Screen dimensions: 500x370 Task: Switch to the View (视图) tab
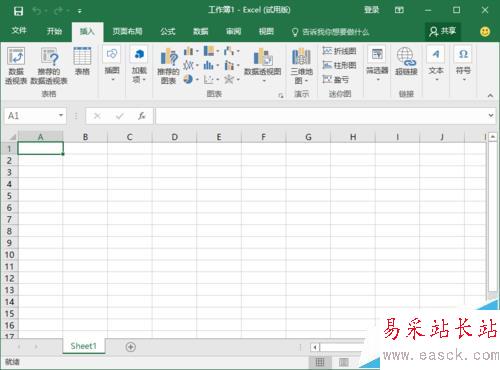pos(266,31)
